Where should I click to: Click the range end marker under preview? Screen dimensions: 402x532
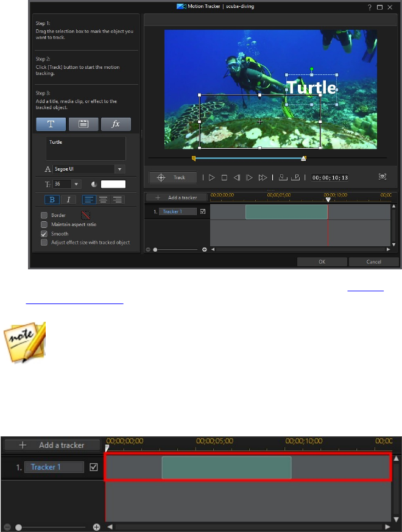(x=303, y=158)
